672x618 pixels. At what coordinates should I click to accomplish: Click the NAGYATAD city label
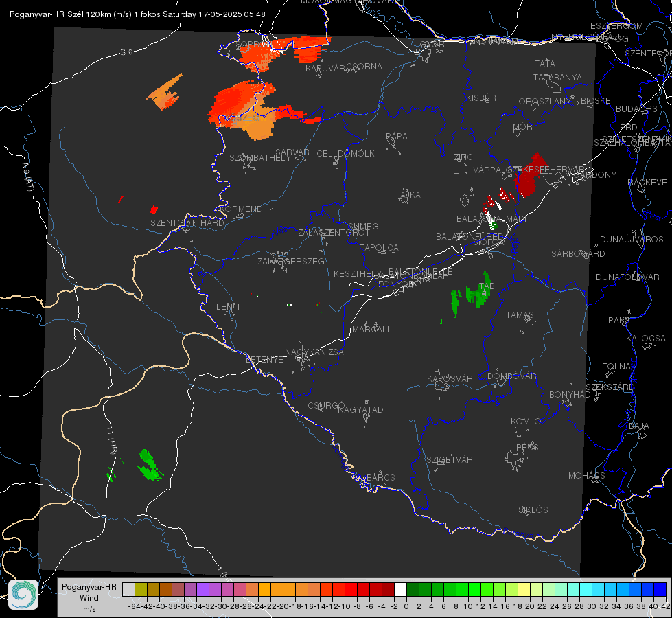pos(360,409)
